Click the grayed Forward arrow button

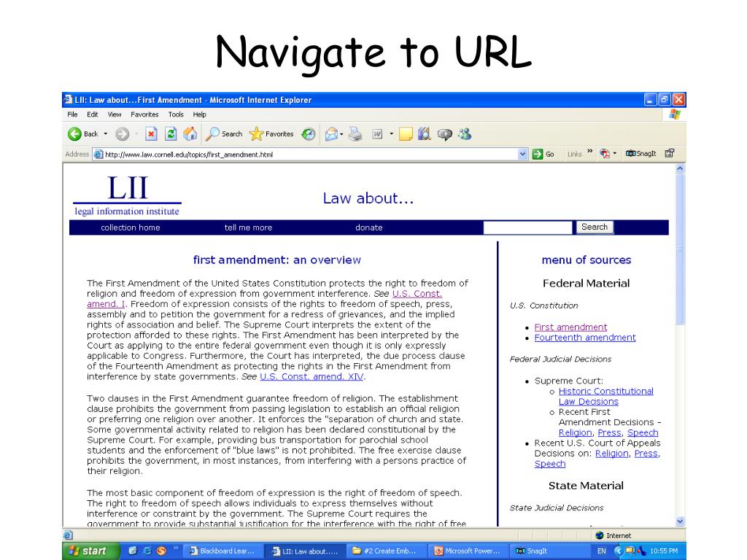(123, 134)
